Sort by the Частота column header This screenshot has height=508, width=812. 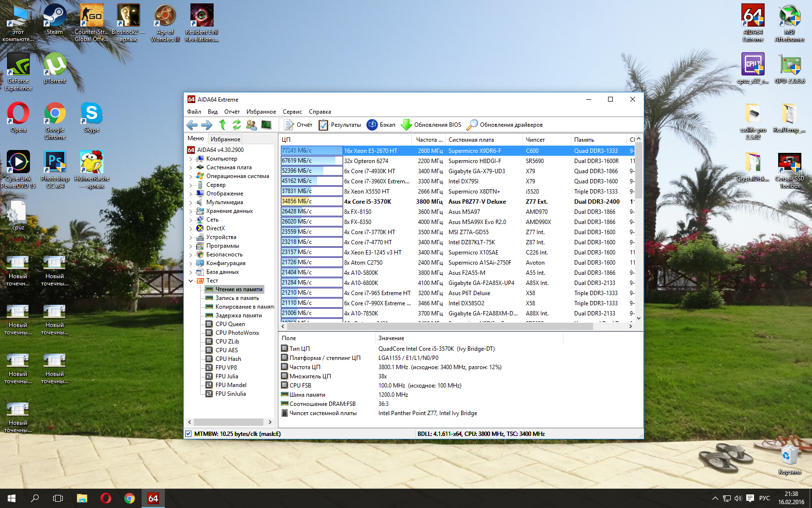coord(429,140)
